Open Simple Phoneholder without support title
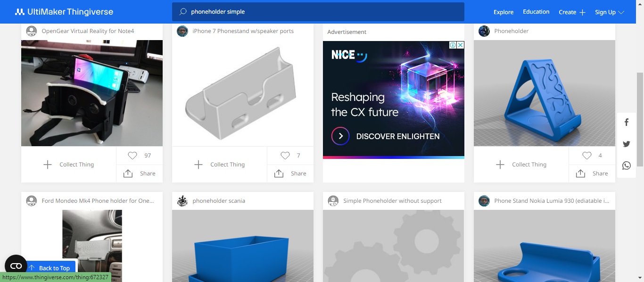This screenshot has height=282, width=644. pos(392,201)
